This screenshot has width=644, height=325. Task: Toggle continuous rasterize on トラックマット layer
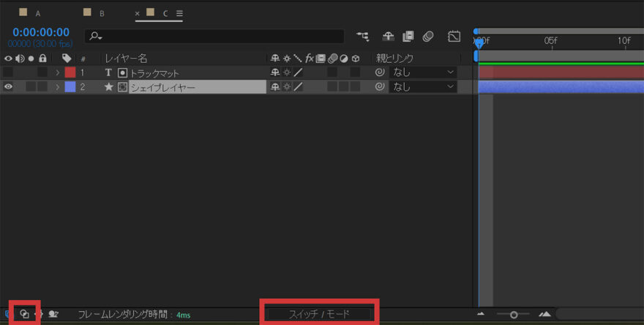pyautogui.click(x=287, y=72)
